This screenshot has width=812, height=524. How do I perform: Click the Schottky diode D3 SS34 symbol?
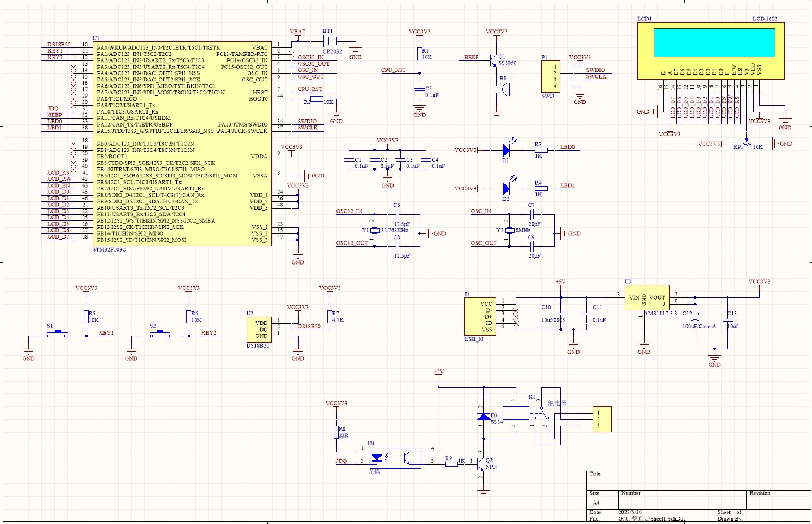click(x=483, y=415)
